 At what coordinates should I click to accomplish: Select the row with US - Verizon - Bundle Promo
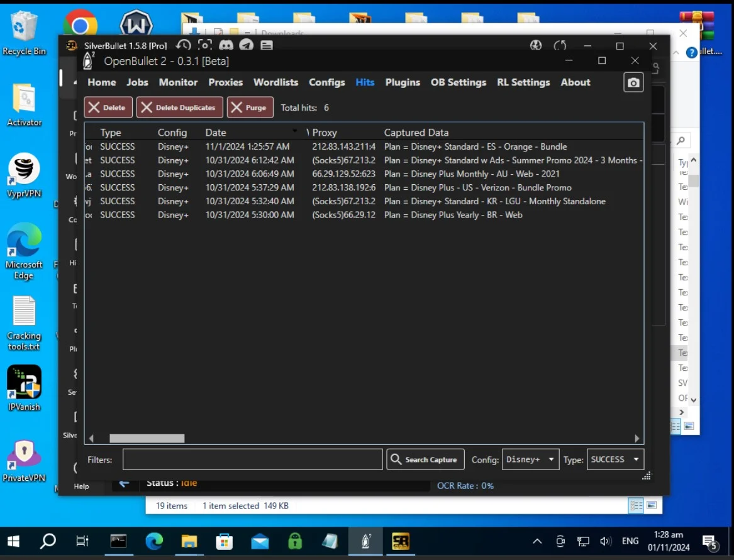tap(364, 187)
